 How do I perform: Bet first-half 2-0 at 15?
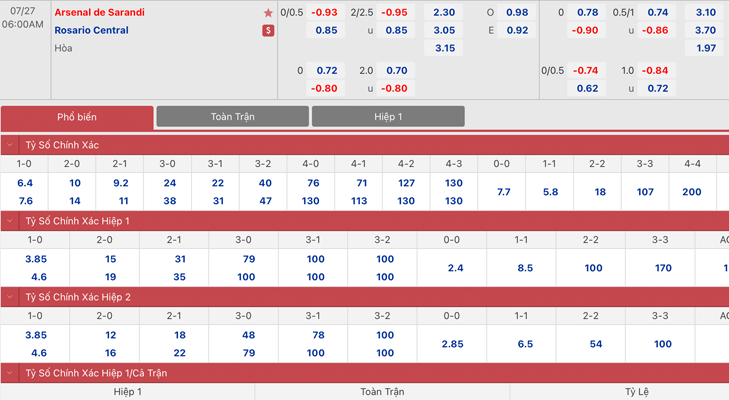point(110,259)
